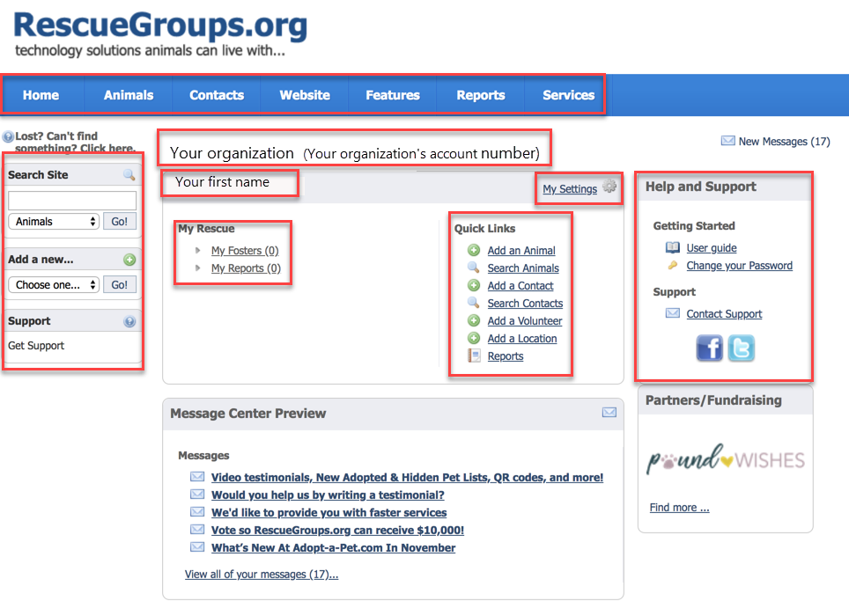Open Vote so RescueGroups.org $10,000 message
This screenshot has height=616, width=849.
(x=337, y=531)
